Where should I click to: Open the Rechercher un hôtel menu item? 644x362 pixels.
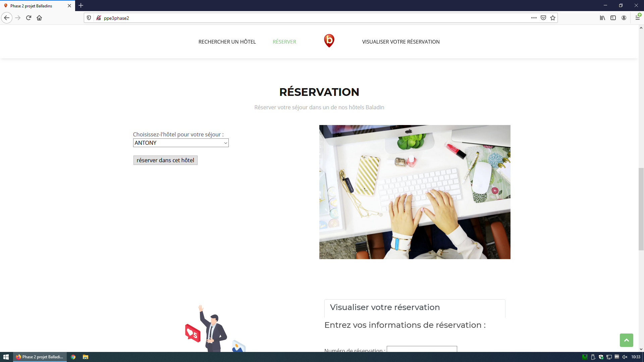(227, 42)
